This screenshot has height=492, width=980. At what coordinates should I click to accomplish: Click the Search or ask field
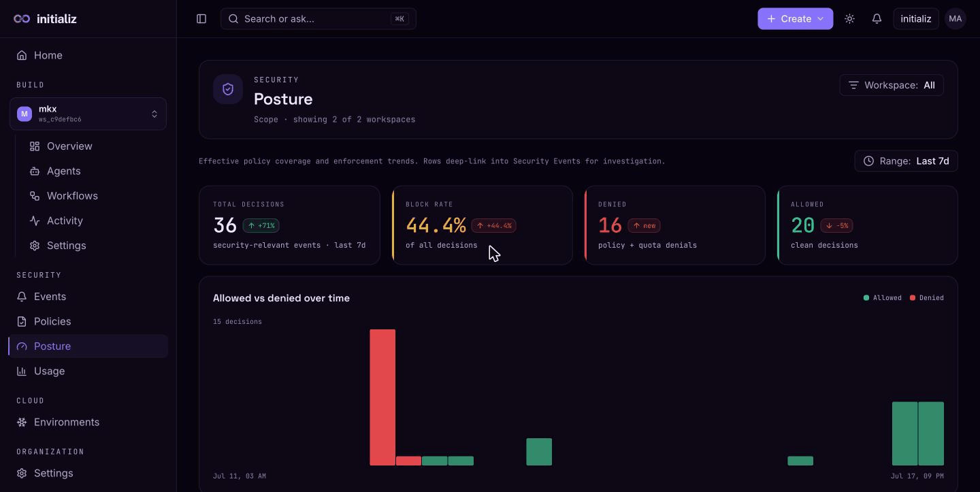[x=318, y=19]
